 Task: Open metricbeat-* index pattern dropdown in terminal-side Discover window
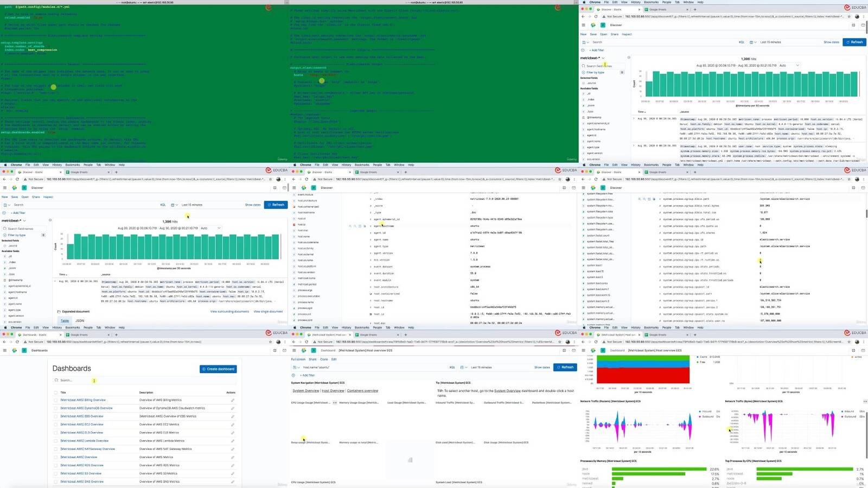(592, 58)
